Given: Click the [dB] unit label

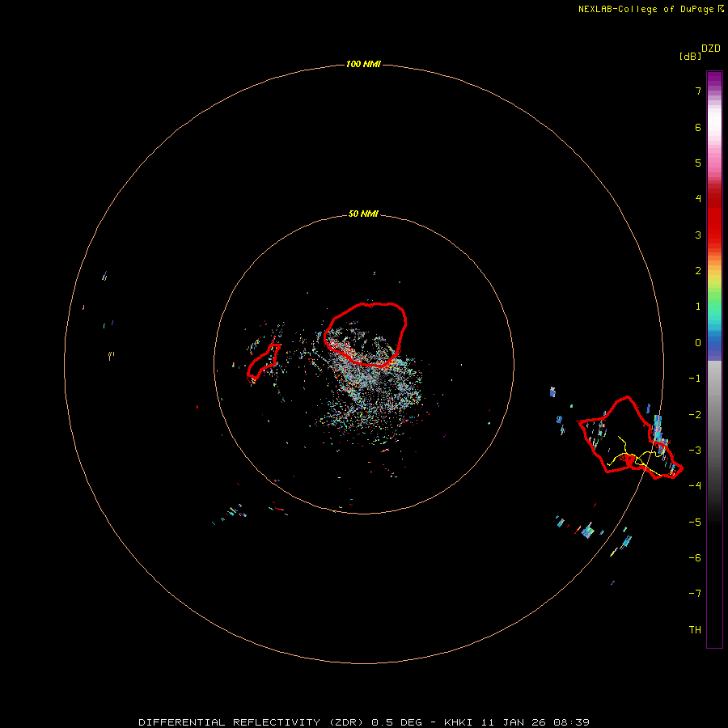Looking at the screenshot, I should coord(690,57).
